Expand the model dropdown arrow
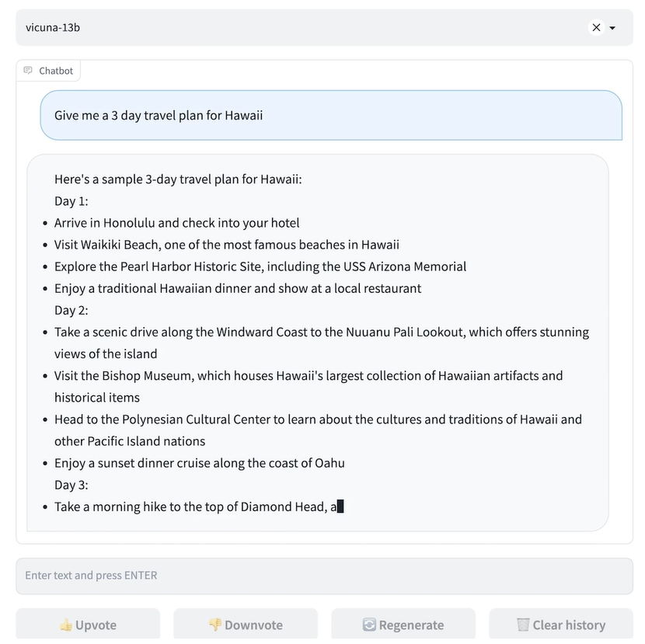This screenshot has width=645, height=644. [612, 28]
